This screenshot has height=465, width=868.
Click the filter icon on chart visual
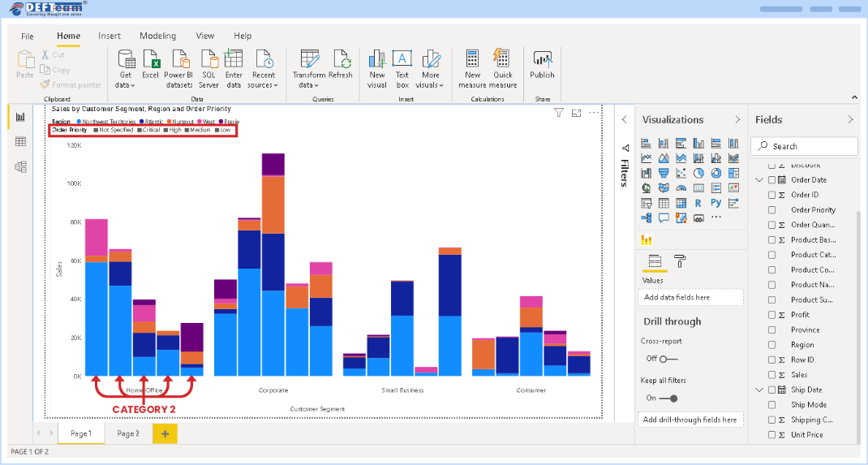(x=559, y=113)
